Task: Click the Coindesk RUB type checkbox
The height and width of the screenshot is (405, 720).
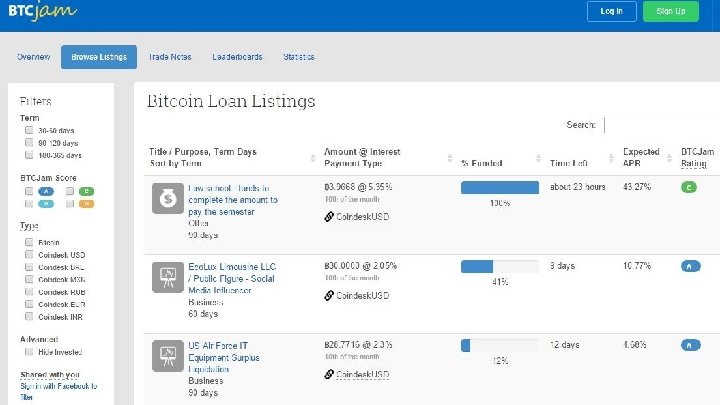Action: (29, 292)
